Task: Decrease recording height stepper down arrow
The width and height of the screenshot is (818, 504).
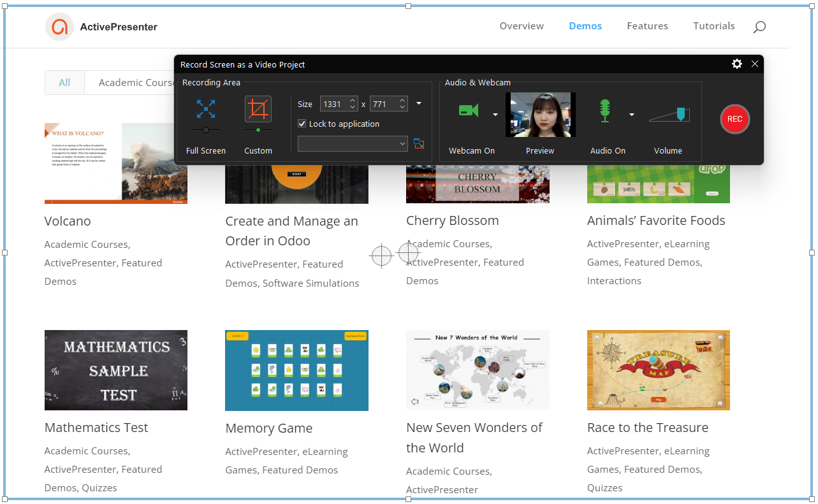Action: click(402, 107)
